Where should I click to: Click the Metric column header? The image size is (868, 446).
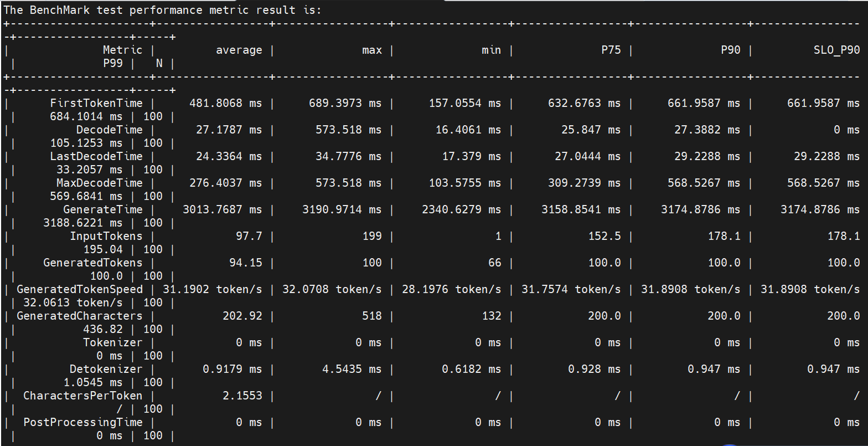click(123, 50)
